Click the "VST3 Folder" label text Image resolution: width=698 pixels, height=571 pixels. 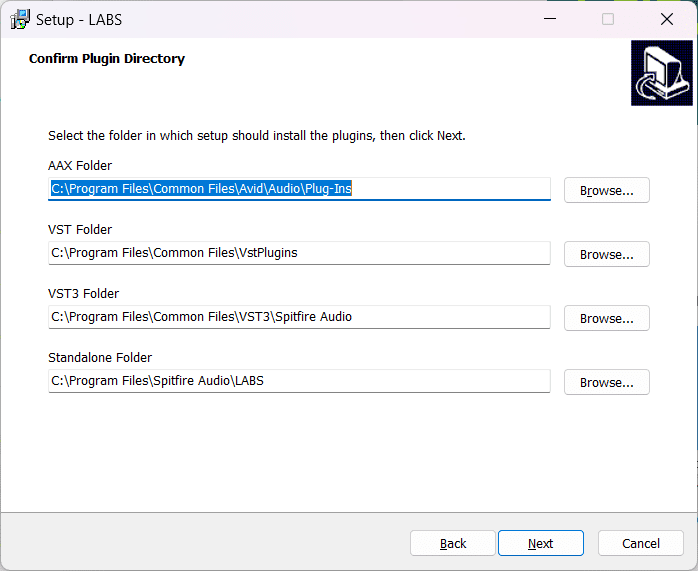(x=84, y=294)
